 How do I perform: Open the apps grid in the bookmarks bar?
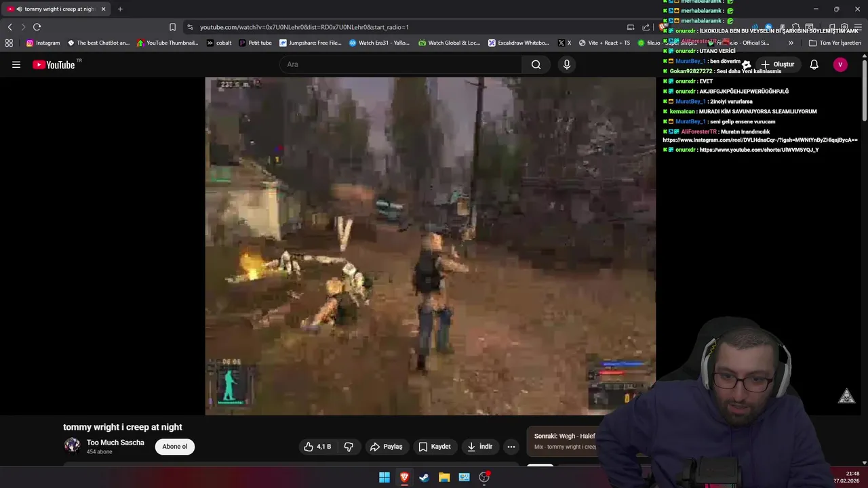click(9, 43)
